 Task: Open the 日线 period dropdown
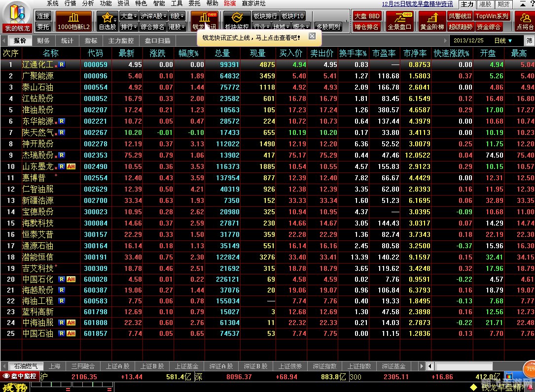[x=503, y=40]
